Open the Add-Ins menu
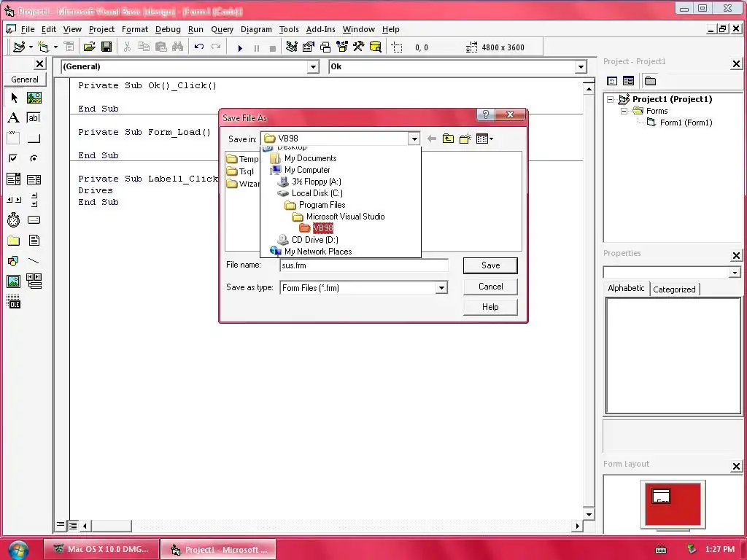This screenshot has width=747, height=560. point(321,29)
